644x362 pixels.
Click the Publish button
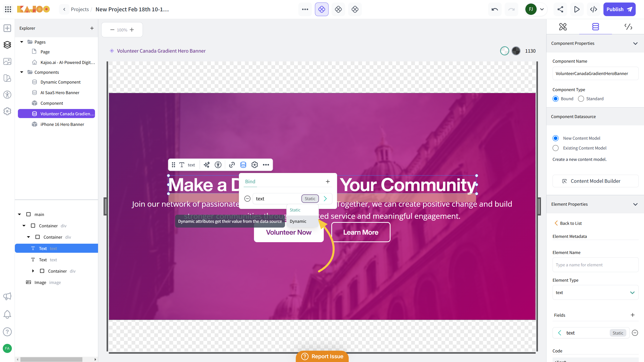(619, 9)
